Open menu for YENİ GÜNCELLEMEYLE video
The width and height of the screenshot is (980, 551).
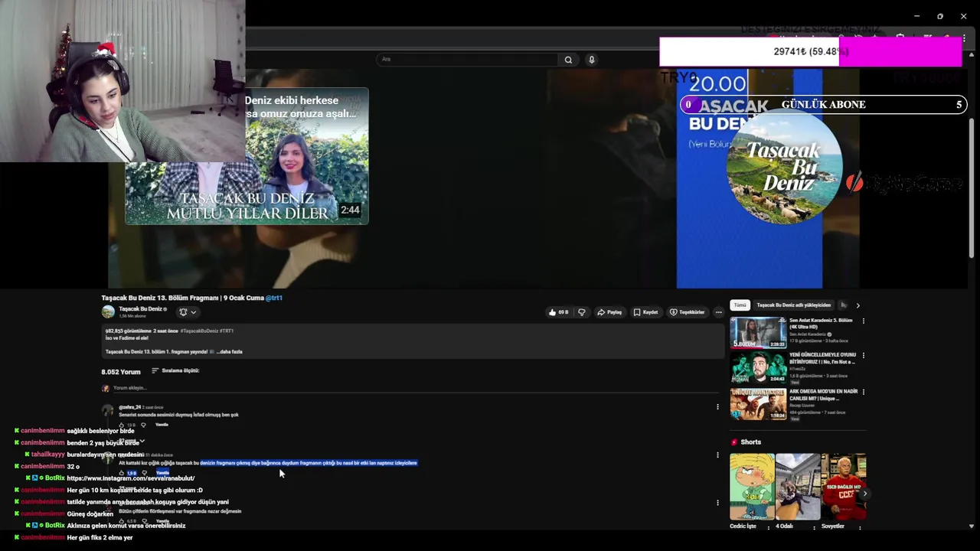(864, 356)
